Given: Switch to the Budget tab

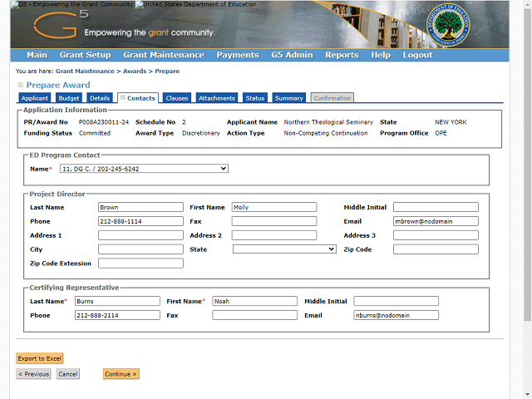Looking at the screenshot, I should click(69, 98).
